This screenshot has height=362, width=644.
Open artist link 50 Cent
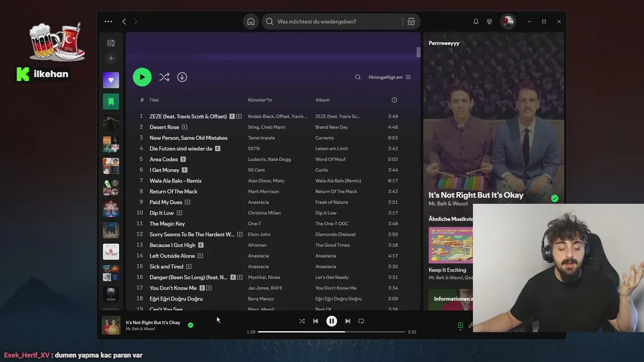coord(256,170)
